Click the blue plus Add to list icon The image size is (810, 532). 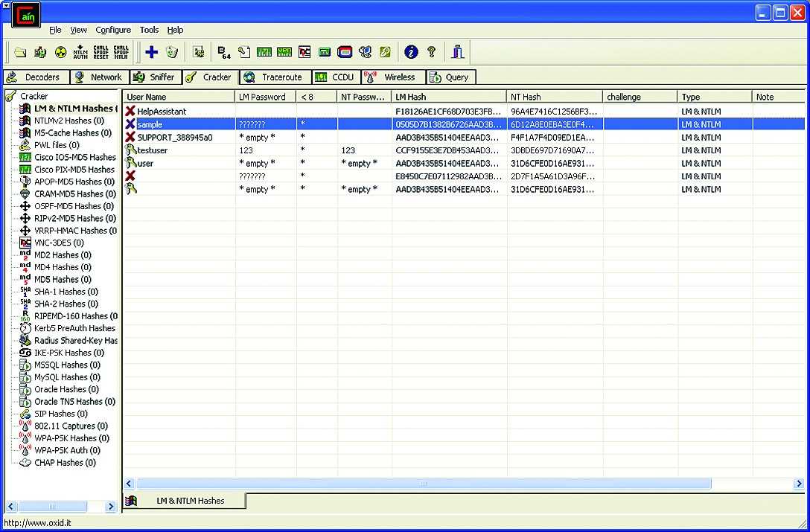[151, 52]
